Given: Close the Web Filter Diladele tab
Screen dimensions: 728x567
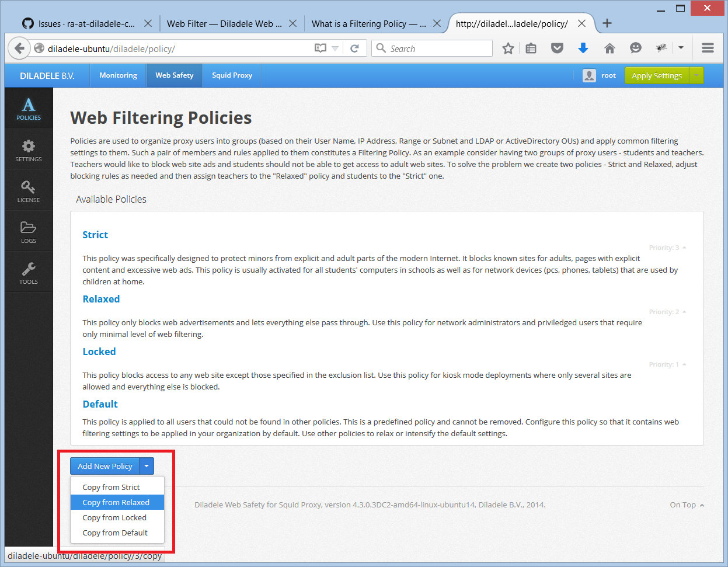Looking at the screenshot, I should [292, 23].
